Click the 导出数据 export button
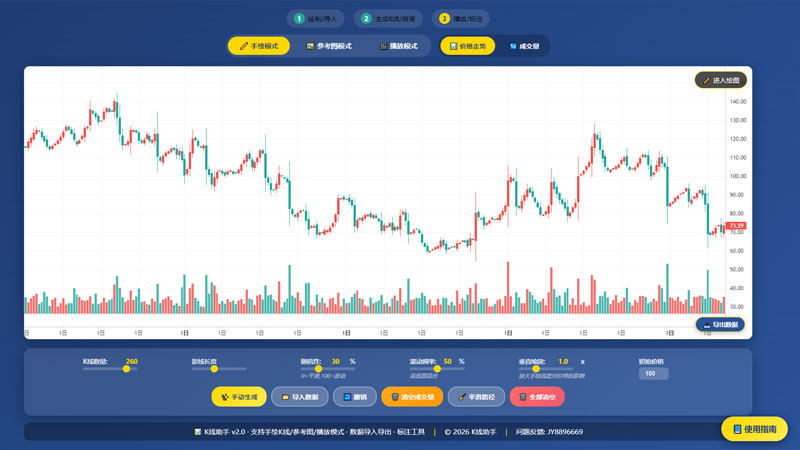The width and height of the screenshot is (800, 450). 720,325
